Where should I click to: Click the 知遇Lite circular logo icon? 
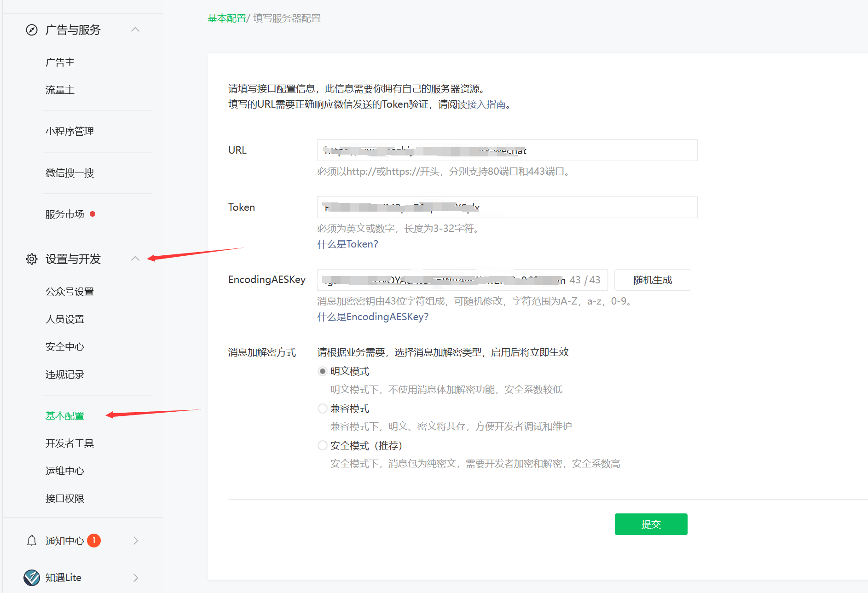click(31, 577)
